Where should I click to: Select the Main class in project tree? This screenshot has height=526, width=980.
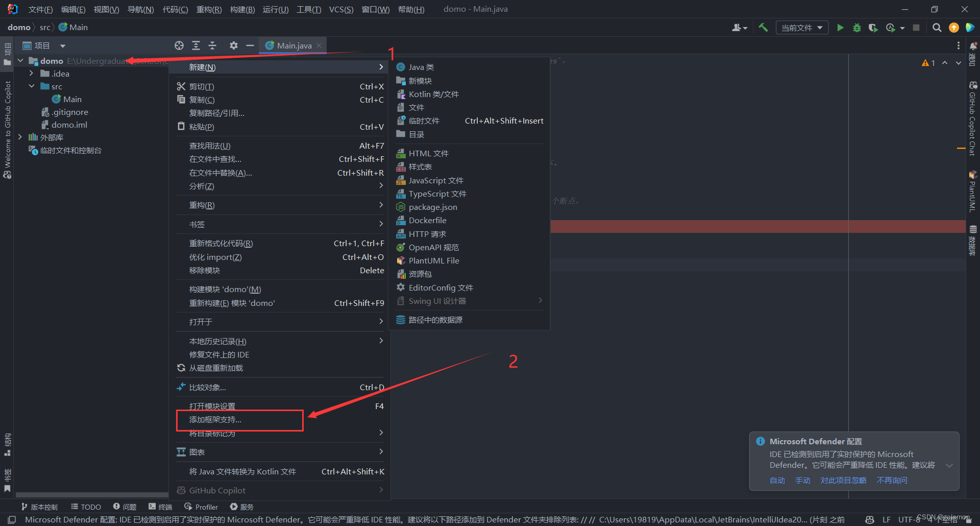[67, 99]
